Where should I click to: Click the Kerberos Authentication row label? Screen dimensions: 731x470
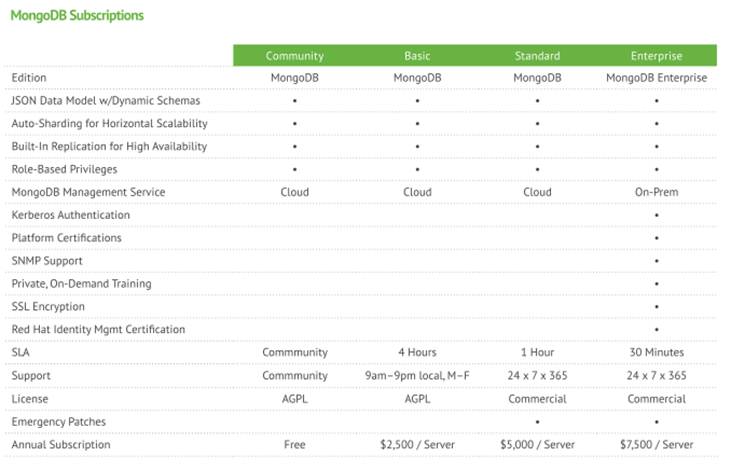(70, 215)
